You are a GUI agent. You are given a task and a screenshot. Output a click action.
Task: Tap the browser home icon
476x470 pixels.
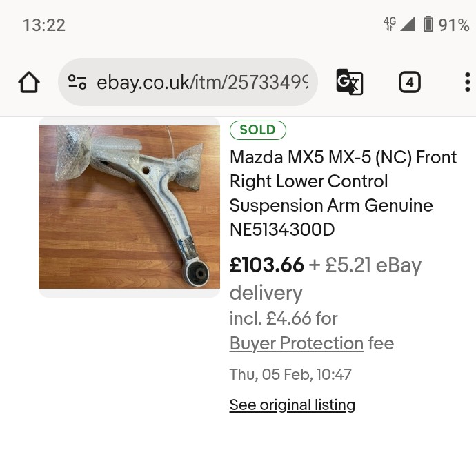[29, 83]
